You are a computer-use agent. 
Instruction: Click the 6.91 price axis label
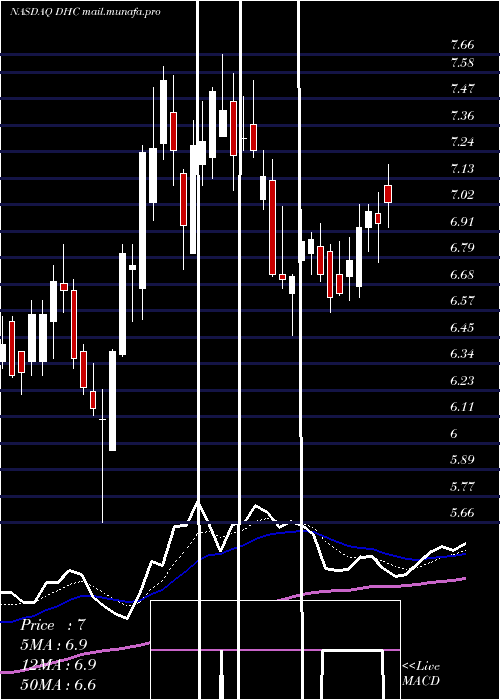[462, 221]
